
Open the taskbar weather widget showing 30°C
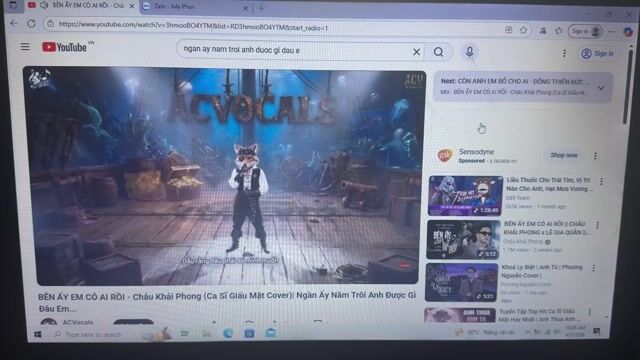[x=486, y=332]
